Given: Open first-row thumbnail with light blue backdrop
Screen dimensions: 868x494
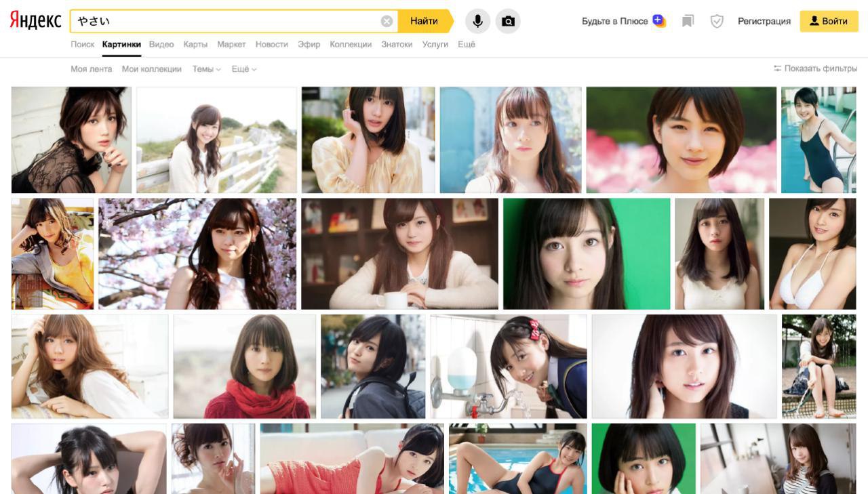Looking at the screenshot, I should [x=511, y=140].
